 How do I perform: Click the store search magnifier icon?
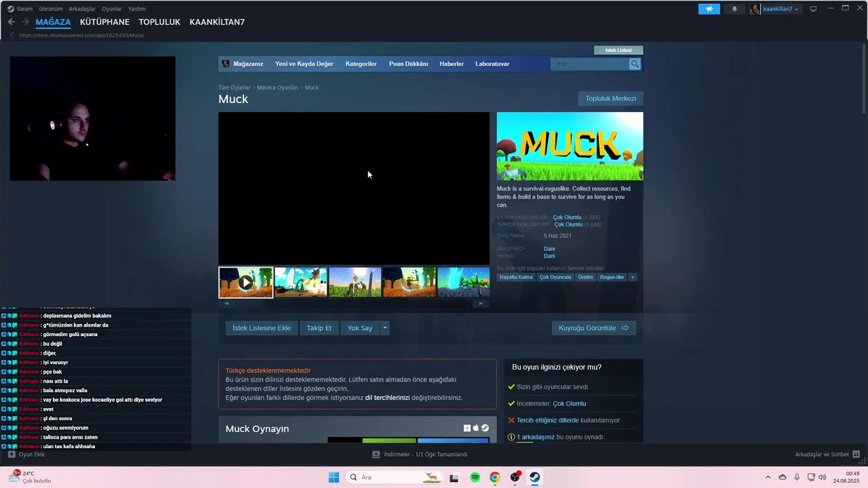(x=635, y=64)
